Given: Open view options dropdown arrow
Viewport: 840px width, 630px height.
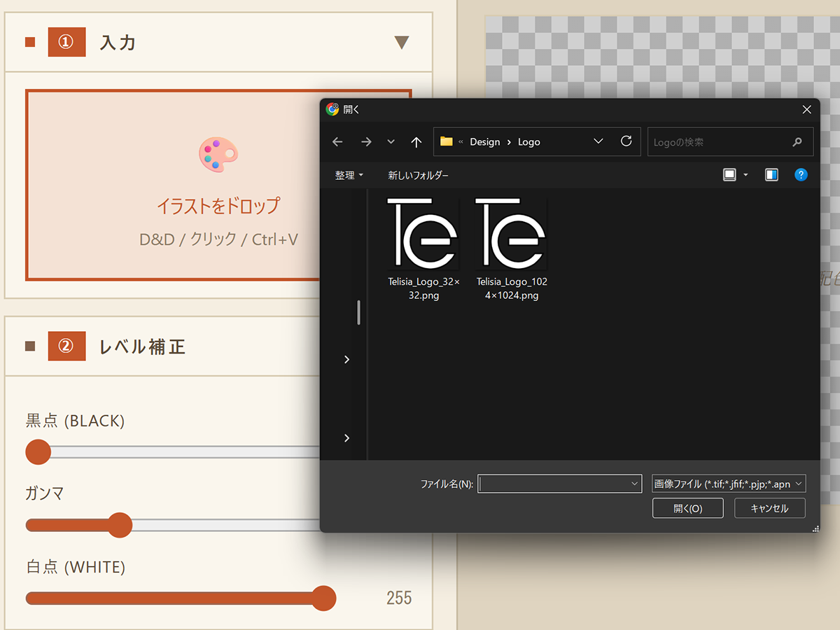Looking at the screenshot, I should click(x=746, y=175).
